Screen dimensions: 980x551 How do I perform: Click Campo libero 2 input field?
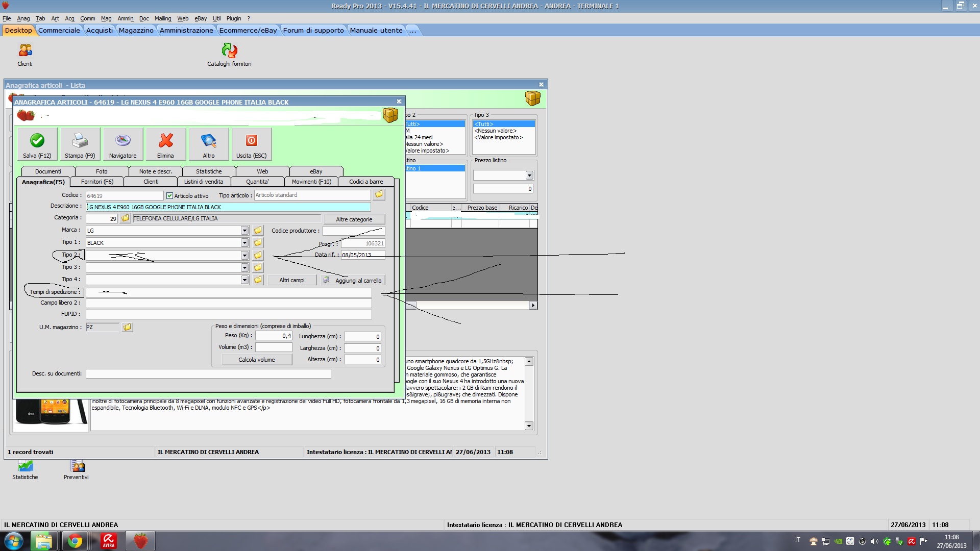(x=229, y=303)
